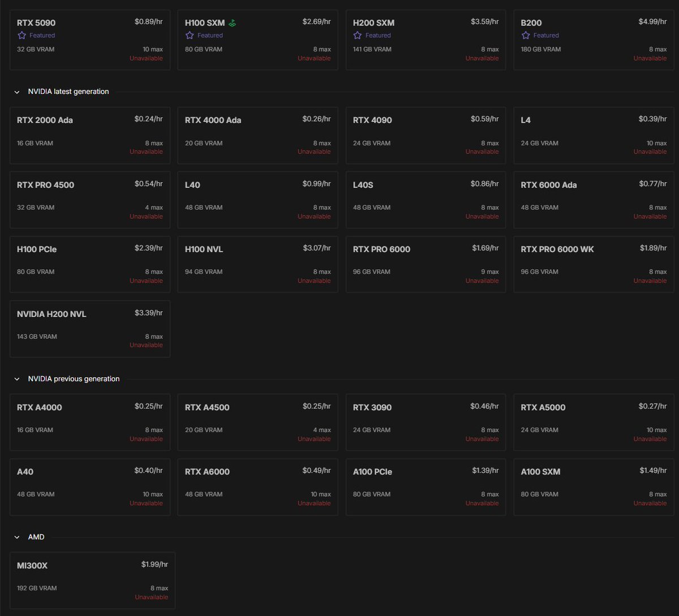
Task: Choose the RTX 4000 Ada card
Action: pos(258,136)
